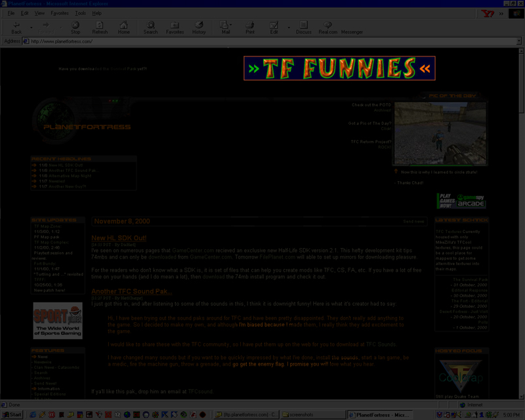The height and width of the screenshot is (420, 525).
Task: Open the Favorites pane toolbar button
Action: point(175,28)
